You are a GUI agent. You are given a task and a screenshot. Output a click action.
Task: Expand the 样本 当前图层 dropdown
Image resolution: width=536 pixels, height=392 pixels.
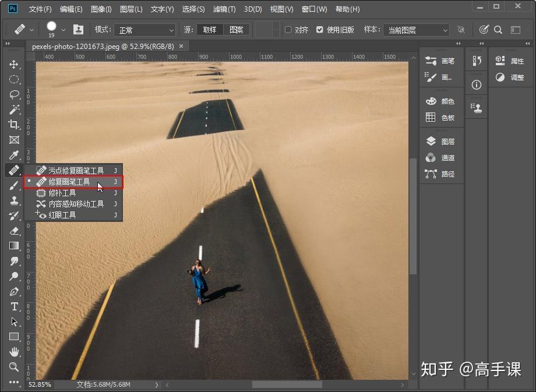tap(415, 30)
